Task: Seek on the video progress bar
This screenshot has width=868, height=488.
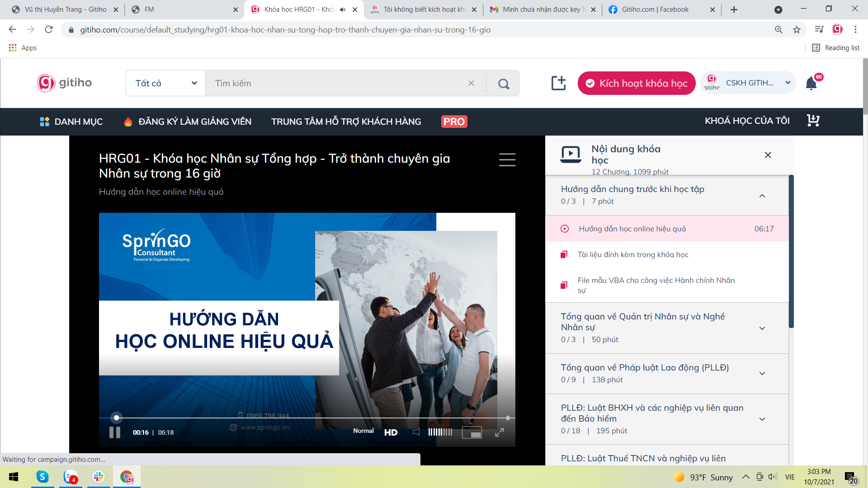Action: click(307, 418)
